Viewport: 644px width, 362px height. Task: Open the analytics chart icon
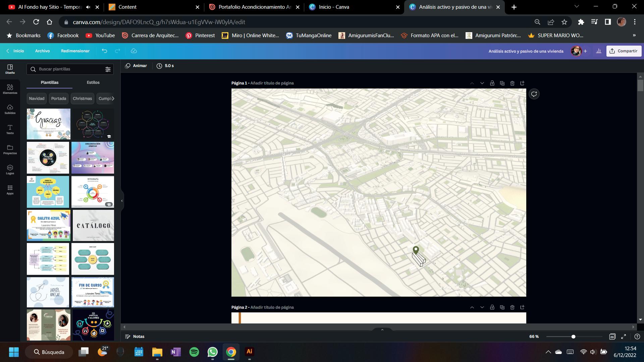[599, 51]
